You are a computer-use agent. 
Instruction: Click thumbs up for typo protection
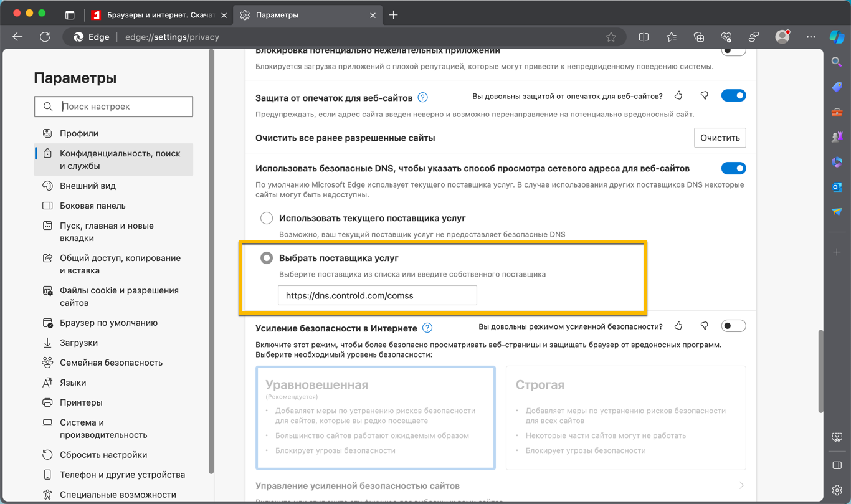coord(678,96)
